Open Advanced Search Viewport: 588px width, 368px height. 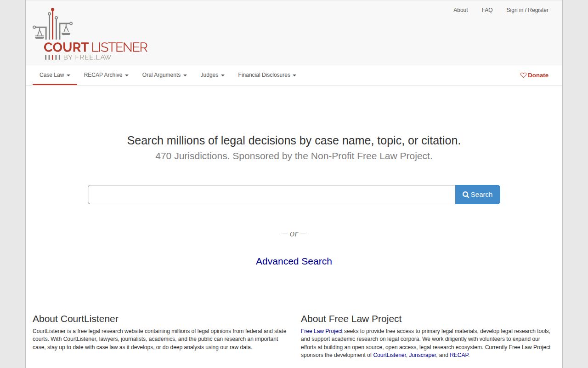pos(294,261)
